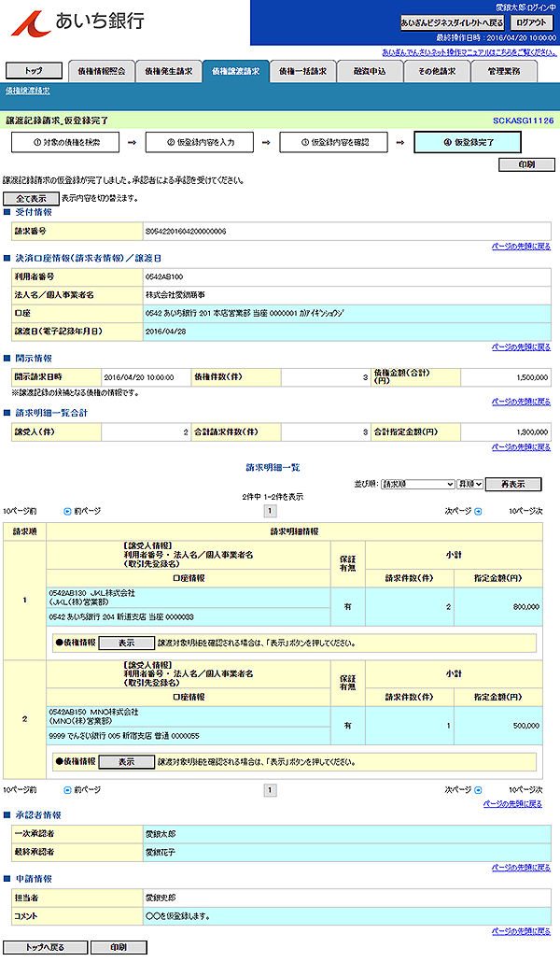Click 10ページ前 above the detail table
560x962 pixels.
coord(20,511)
